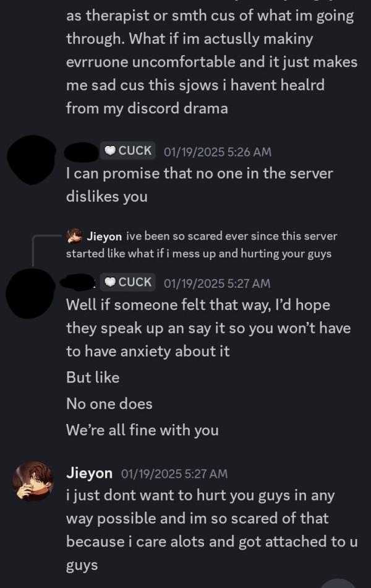Jump to the replied message 'ive been so scared'
This screenshot has width=371, height=588.
202,244
